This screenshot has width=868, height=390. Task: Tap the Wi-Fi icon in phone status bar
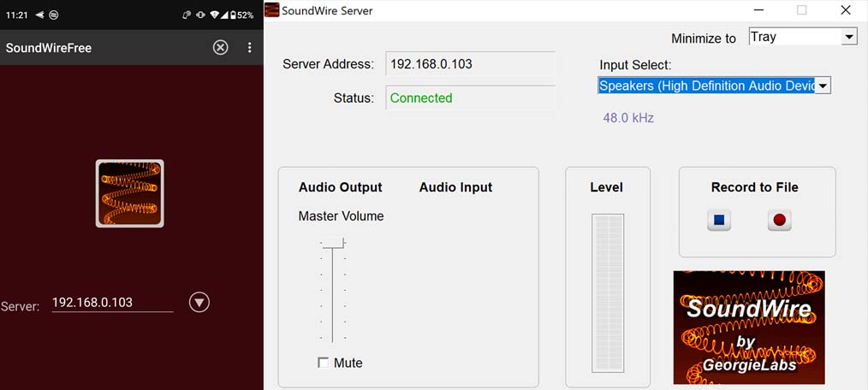[x=215, y=15]
